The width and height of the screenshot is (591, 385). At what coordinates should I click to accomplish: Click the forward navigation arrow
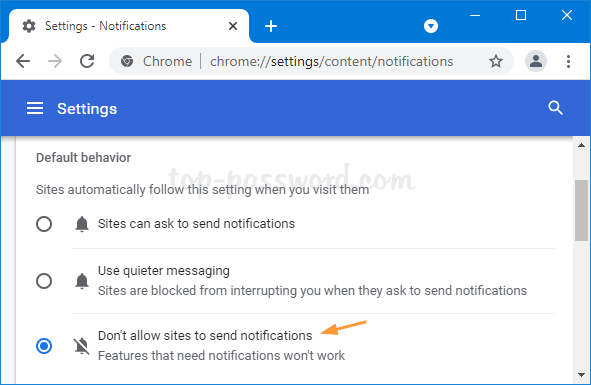(x=55, y=61)
